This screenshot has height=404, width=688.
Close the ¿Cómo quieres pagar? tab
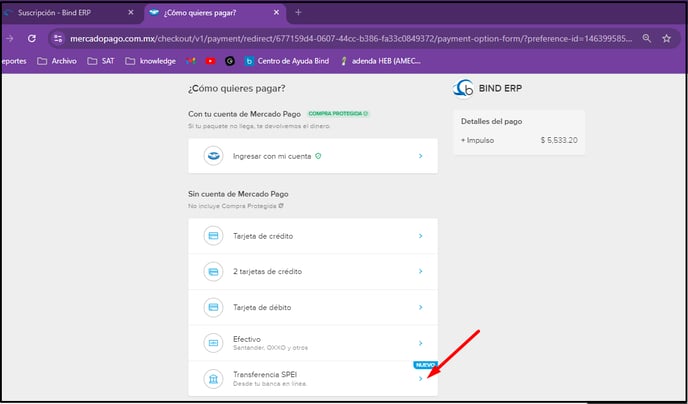276,13
